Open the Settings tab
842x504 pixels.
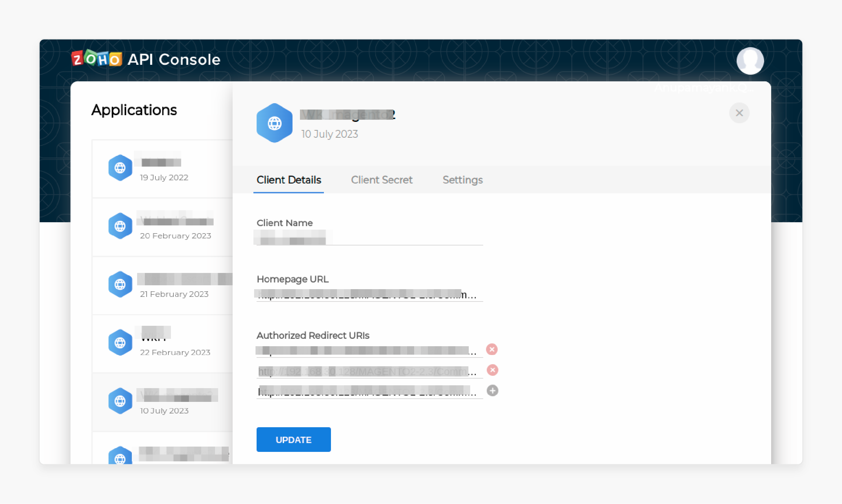pos(462,180)
